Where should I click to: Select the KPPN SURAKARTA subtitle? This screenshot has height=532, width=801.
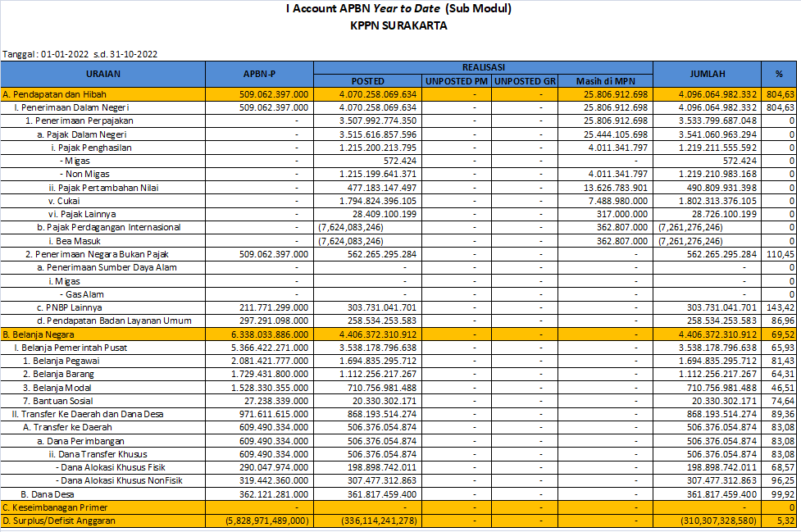(x=399, y=25)
